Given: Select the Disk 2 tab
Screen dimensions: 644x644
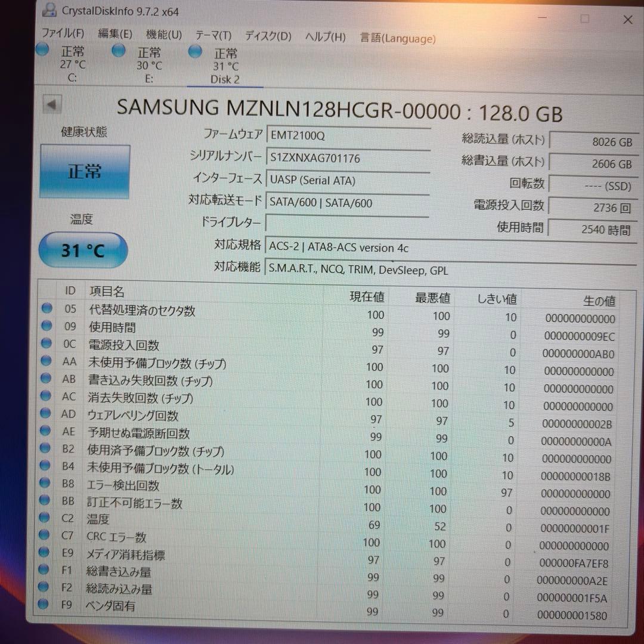Looking at the screenshot, I should (225, 66).
